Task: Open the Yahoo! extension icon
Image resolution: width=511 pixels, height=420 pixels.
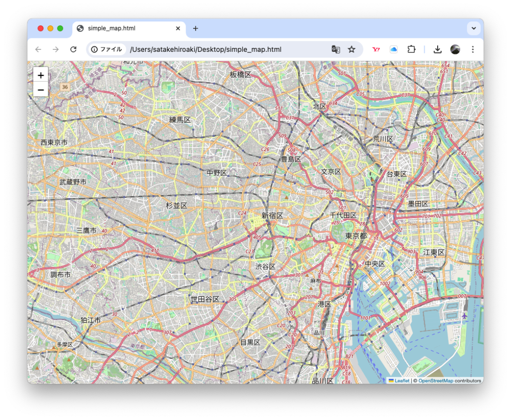Action: pyautogui.click(x=376, y=49)
